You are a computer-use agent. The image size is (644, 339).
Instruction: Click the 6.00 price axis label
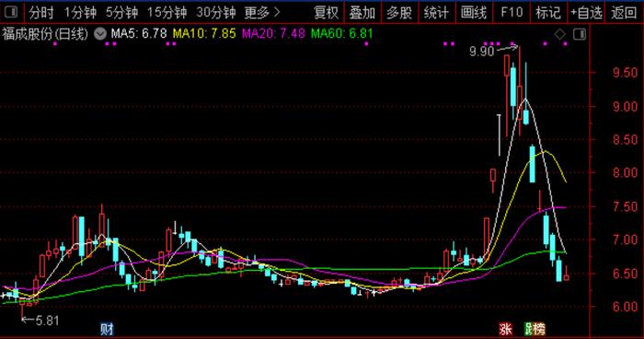(x=625, y=307)
